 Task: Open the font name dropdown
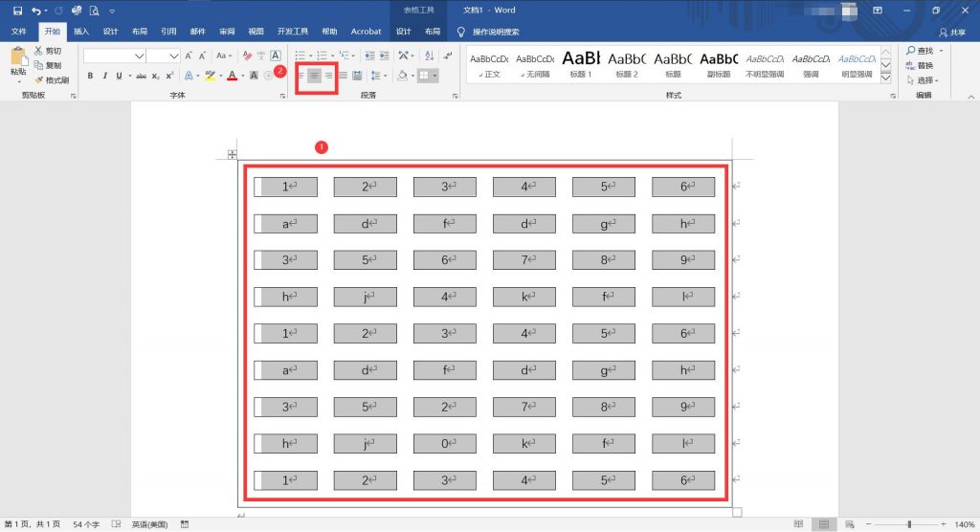(x=139, y=55)
